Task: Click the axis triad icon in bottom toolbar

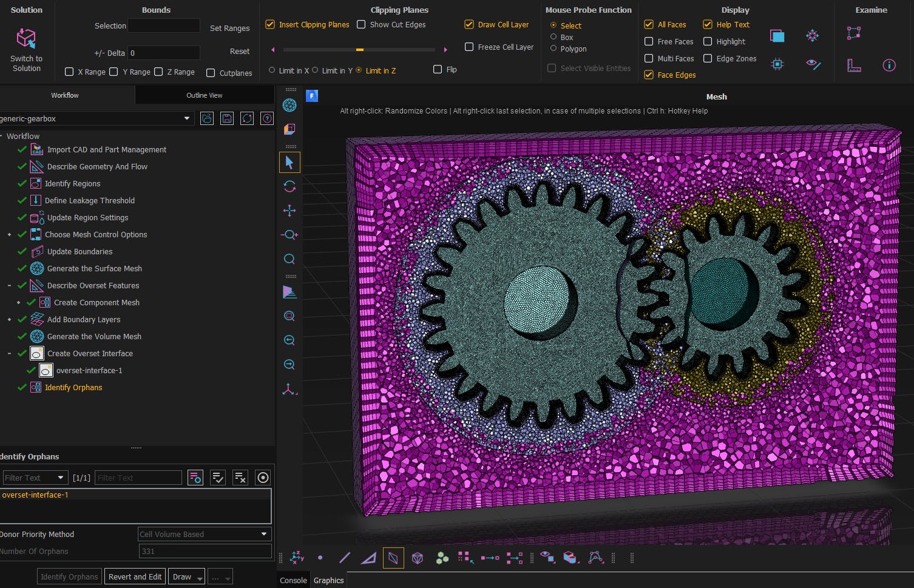Action: pos(297,557)
